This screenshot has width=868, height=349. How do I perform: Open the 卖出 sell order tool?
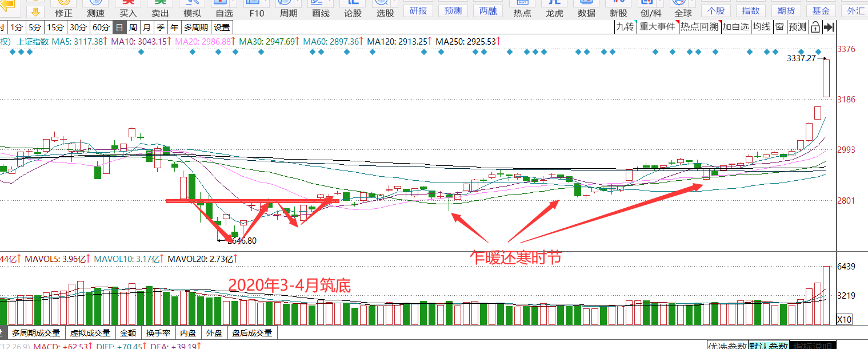[160, 9]
